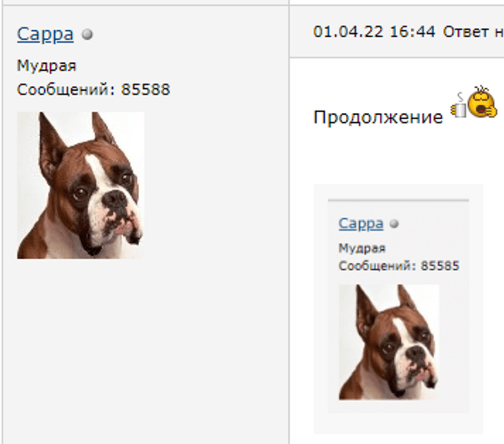This screenshot has width=504, height=444.
Task: Click the word 'Продолжение' in the post
Action: [378, 117]
